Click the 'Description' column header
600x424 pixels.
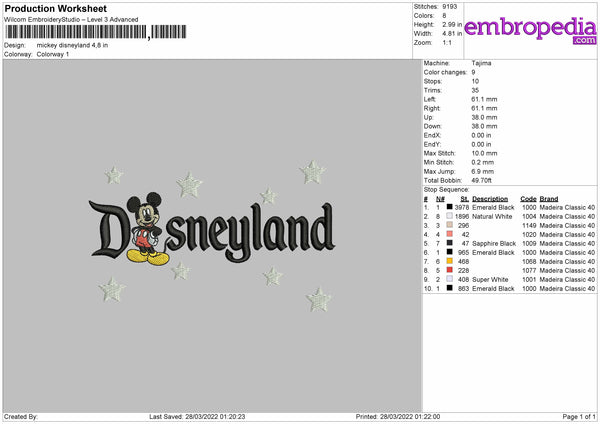tap(490, 199)
